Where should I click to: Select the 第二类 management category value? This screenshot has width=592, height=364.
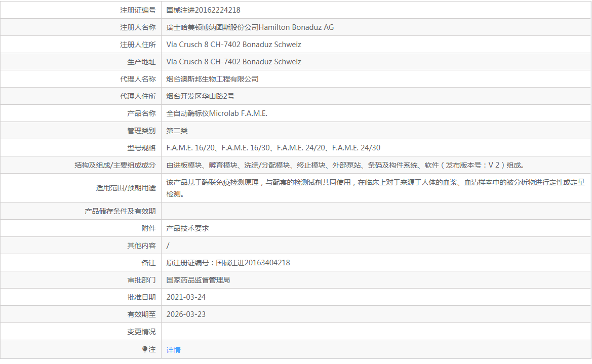pos(177,131)
